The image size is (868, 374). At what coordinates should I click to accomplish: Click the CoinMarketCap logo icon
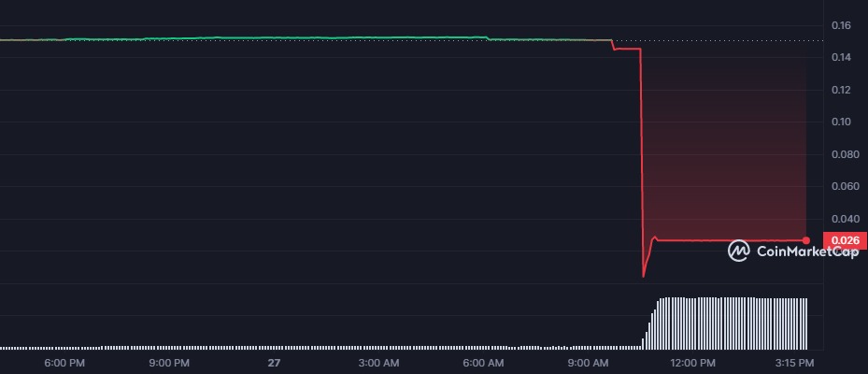(739, 250)
